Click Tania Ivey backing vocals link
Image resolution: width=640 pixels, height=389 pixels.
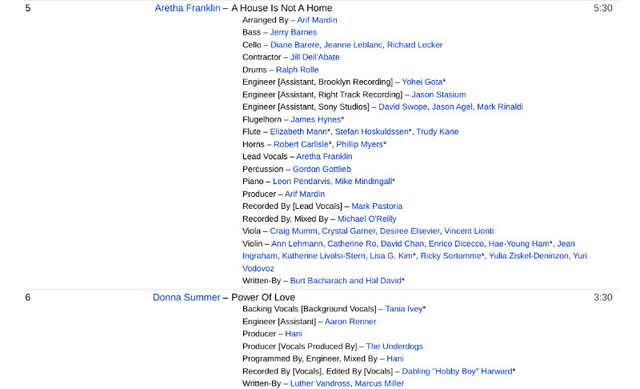pos(404,309)
